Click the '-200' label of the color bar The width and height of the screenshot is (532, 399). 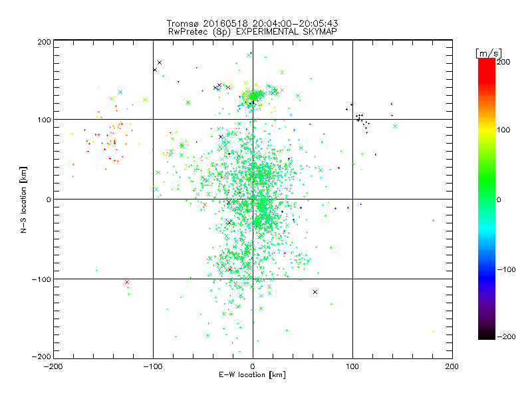pyautogui.click(x=506, y=336)
